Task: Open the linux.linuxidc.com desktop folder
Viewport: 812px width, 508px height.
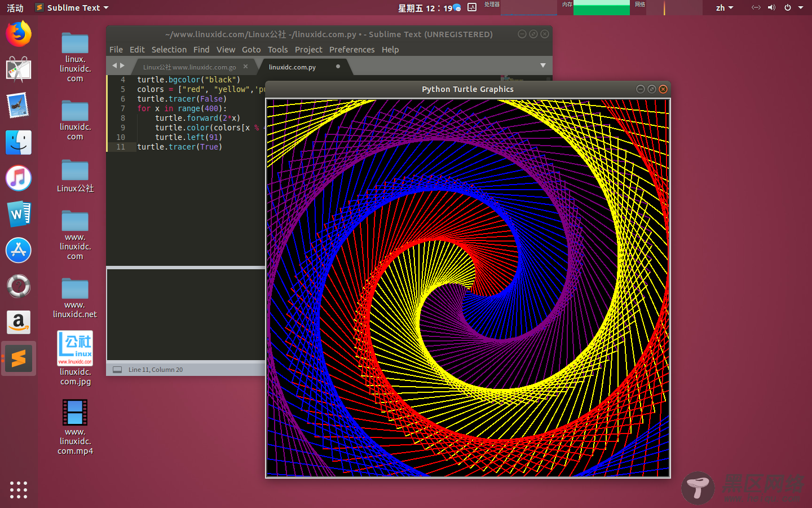Action: pyautogui.click(x=75, y=58)
